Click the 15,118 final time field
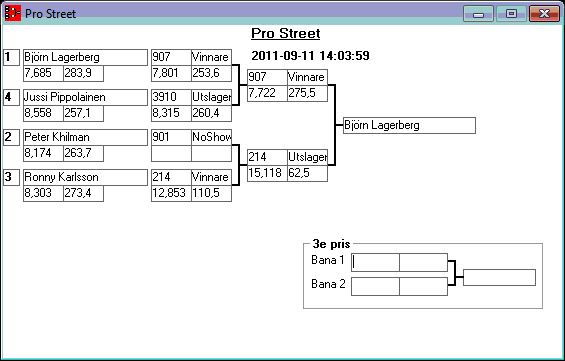Image resolution: width=565 pixels, height=361 pixels. coord(267,173)
